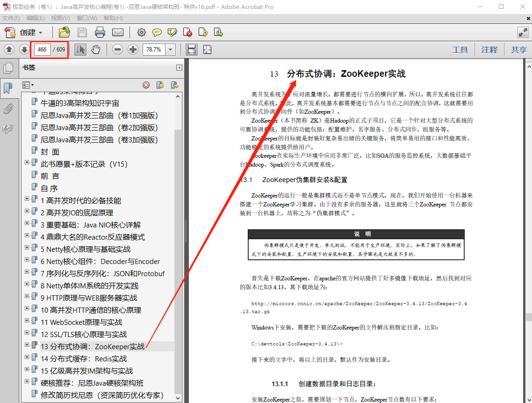Click the new bookmark icon
This screenshot has height=403, width=532.
tap(160, 85)
